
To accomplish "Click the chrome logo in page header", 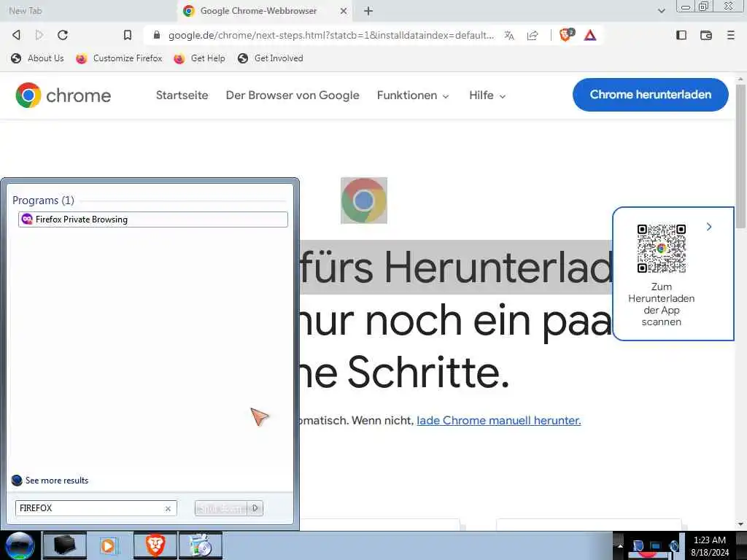I will pyautogui.click(x=63, y=96).
